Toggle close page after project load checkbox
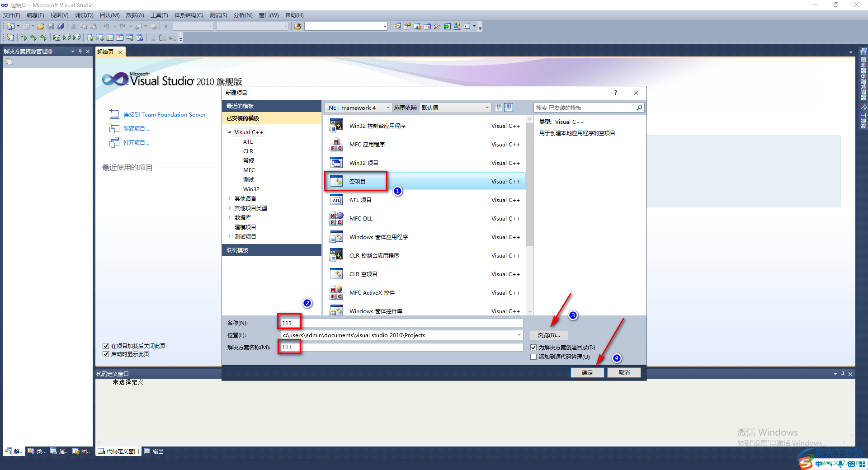868x470 pixels. coord(106,346)
